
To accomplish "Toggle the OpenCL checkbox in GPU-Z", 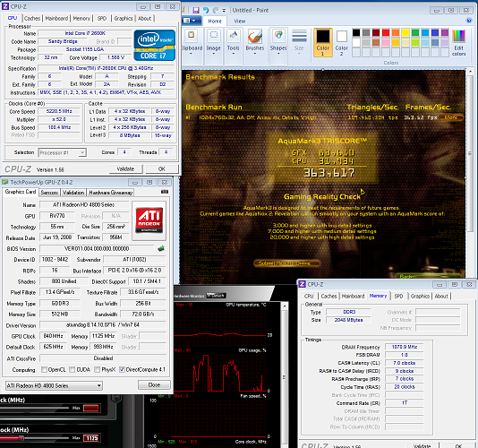I will point(44,369).
